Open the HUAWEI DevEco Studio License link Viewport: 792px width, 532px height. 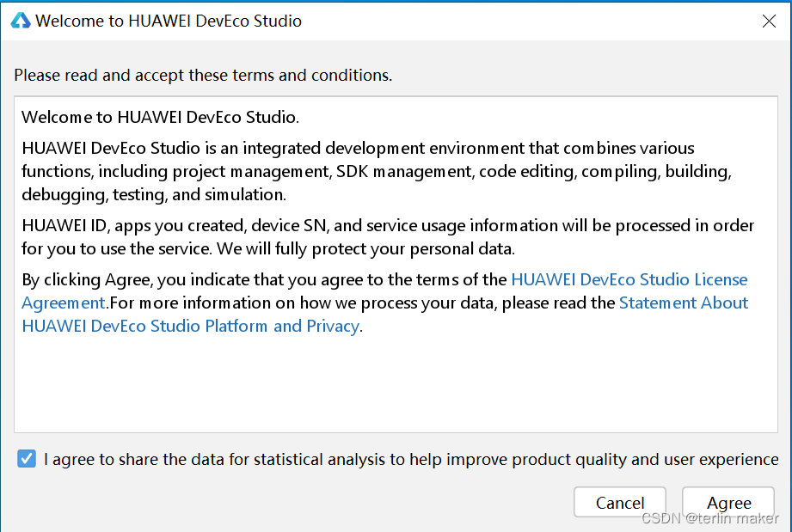[x=629, y=279]
